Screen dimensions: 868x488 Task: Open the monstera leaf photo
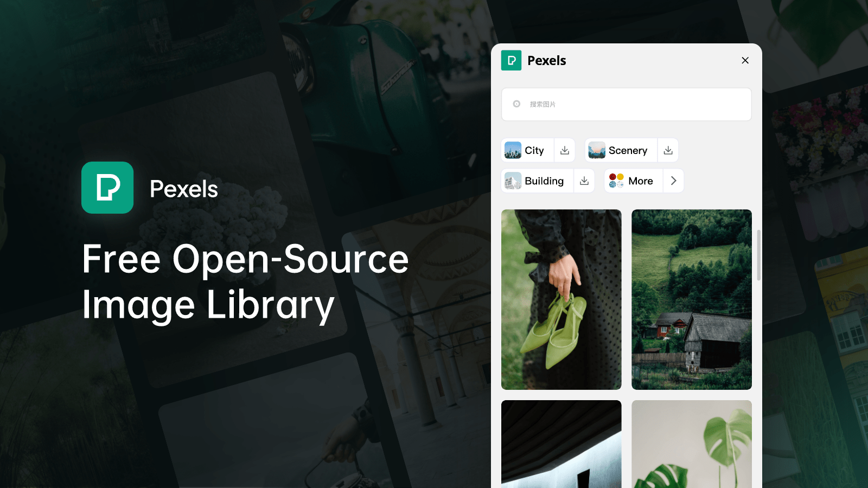pyautogui.click(x=692, y=444)
